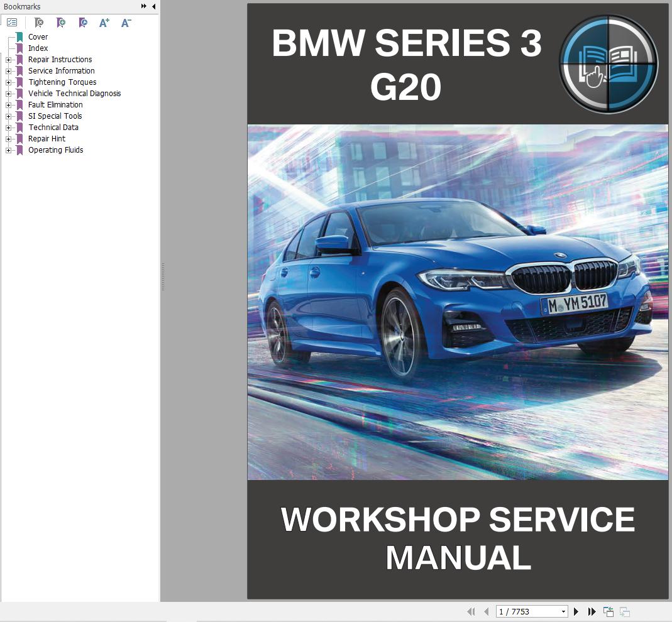Select the Fault Elimination bookmark
Image resolution: width=672 pixels, height=622 pixels.
click(x=55, y=105)
